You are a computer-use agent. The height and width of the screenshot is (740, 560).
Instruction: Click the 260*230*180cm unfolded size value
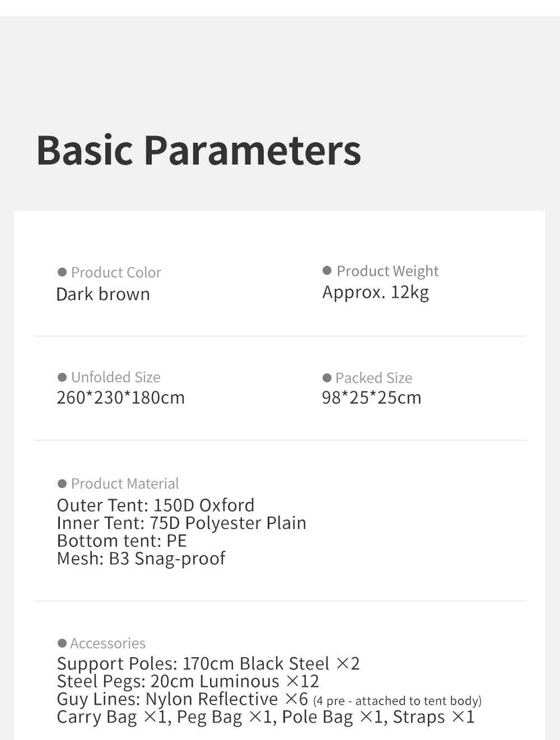[x=120, y=397]
